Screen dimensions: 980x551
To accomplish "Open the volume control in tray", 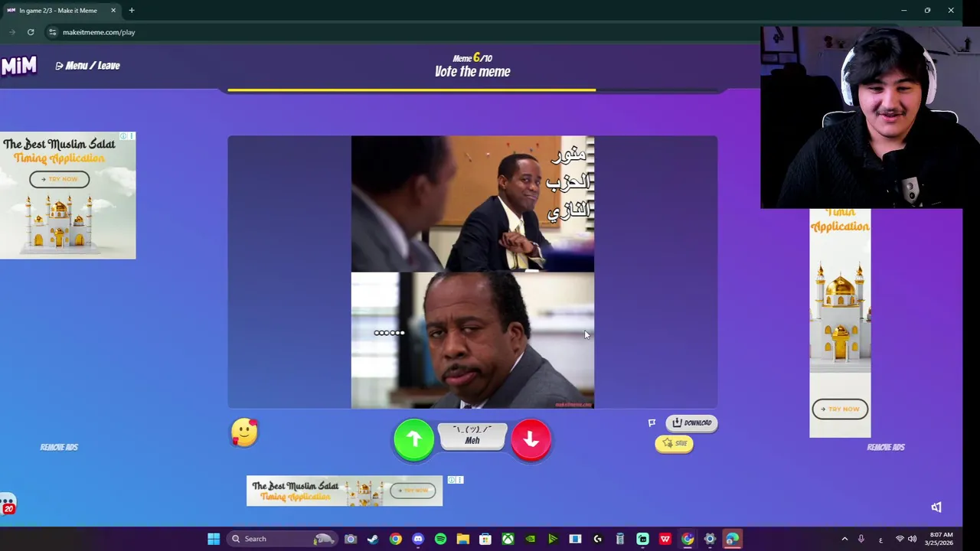I will click(x=912, y=539).
